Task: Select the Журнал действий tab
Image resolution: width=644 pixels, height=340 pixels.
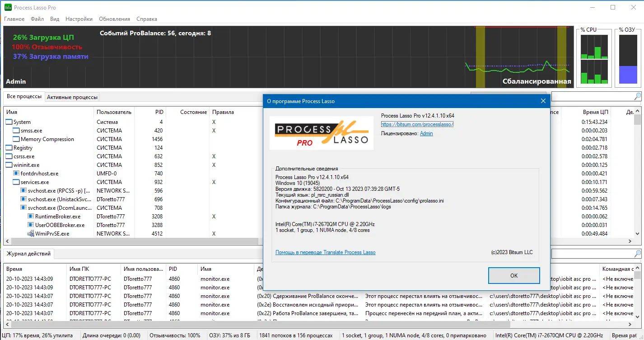Action: tap(28, 254)
